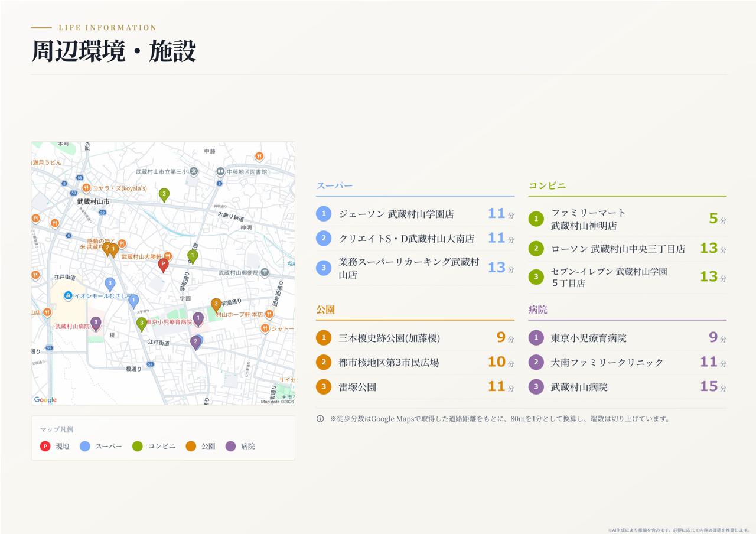Click the Map data ©2026 attribution text

click(x=277, y=402)
